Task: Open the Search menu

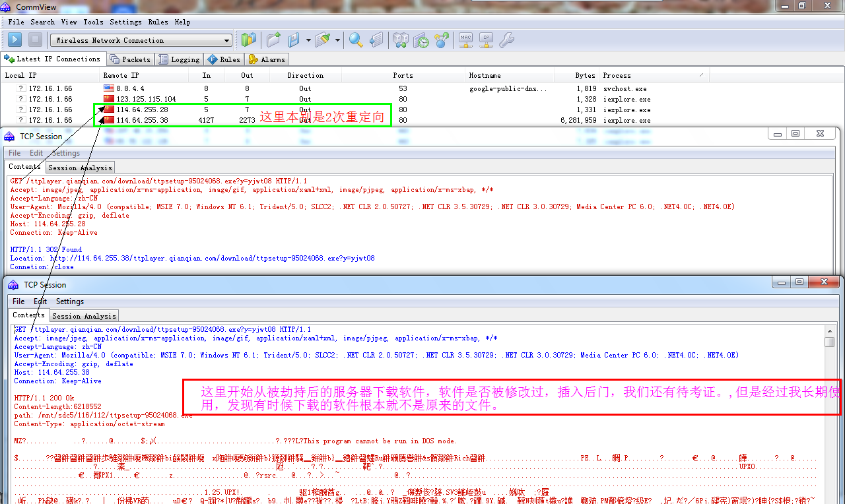Action: [42, 22]
